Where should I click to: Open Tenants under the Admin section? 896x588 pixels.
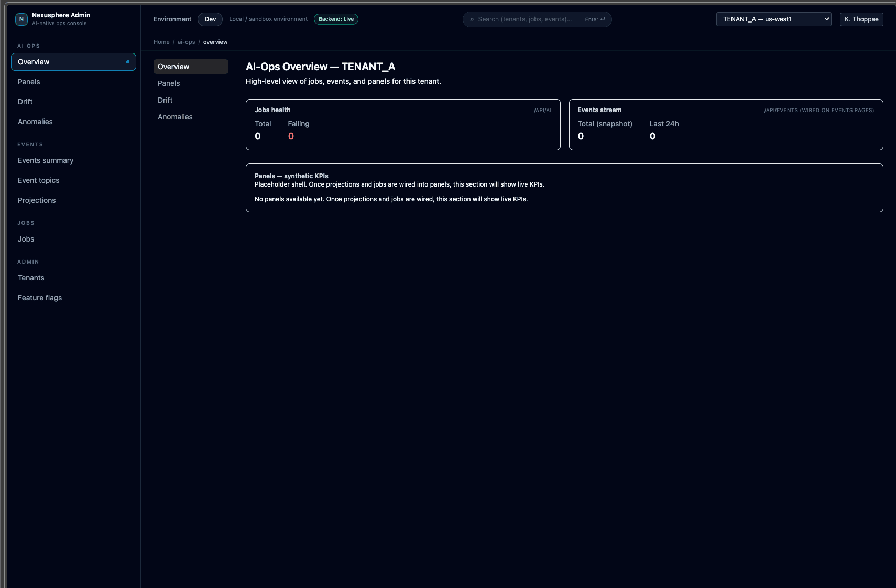pyautogui.click(x=31, y=278)
